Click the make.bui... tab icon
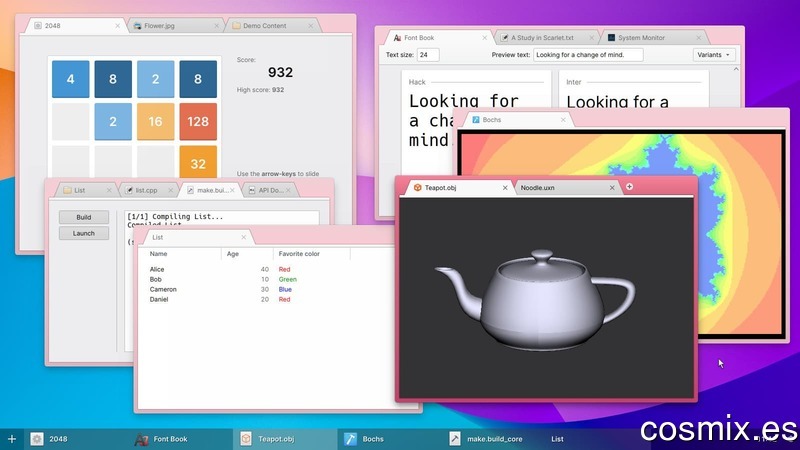The width and height of the screenshot is (800, 450). tap(190, 190)
